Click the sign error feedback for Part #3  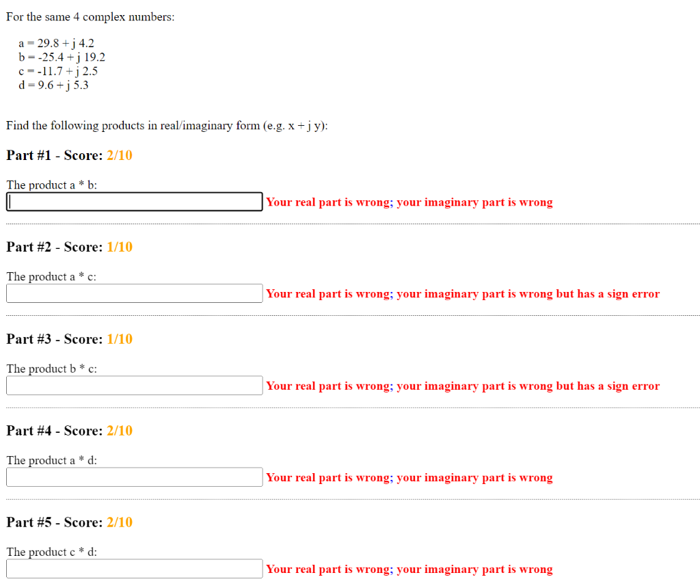click(x=462, y=385)
